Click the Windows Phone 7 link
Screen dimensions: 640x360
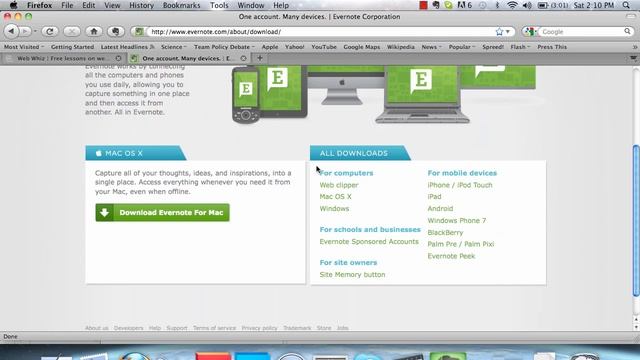click(x=457, y=221)
